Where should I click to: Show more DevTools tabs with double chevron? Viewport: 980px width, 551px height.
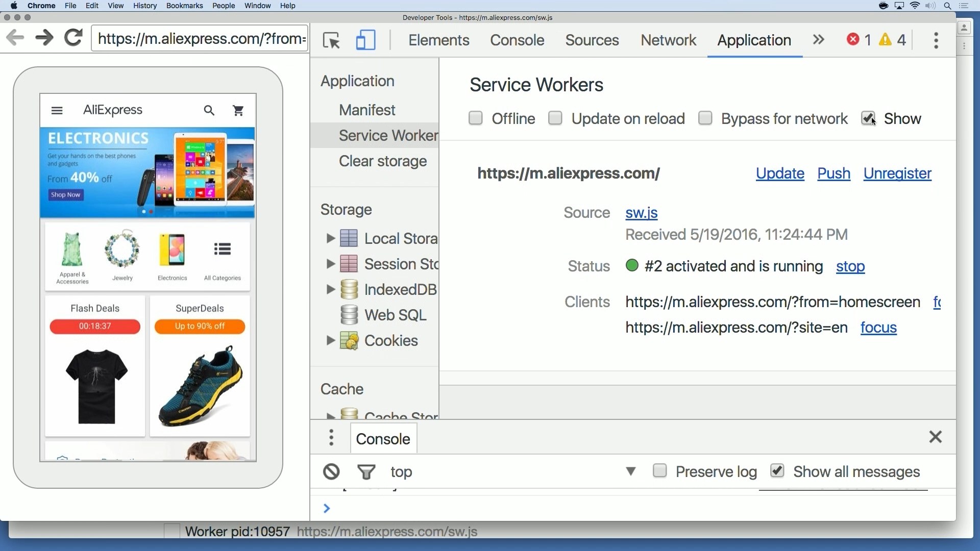pyautogui.click(x=819, y=40)
